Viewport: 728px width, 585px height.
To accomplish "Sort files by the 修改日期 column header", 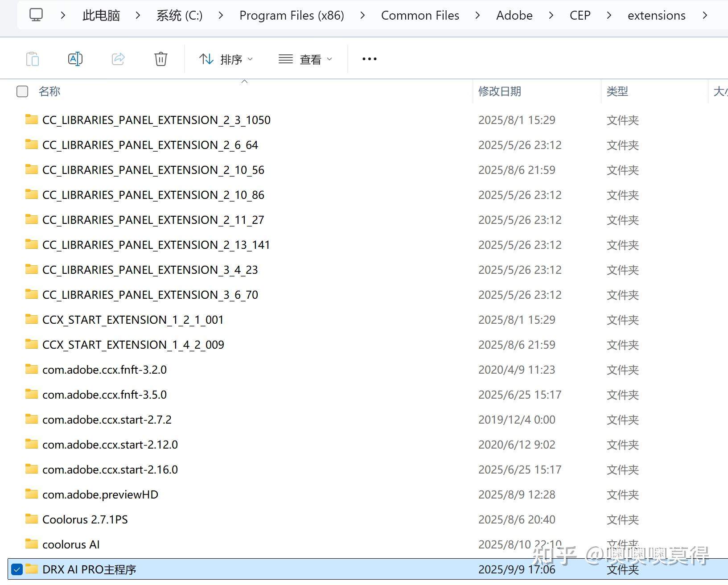I will click(499, 91).
